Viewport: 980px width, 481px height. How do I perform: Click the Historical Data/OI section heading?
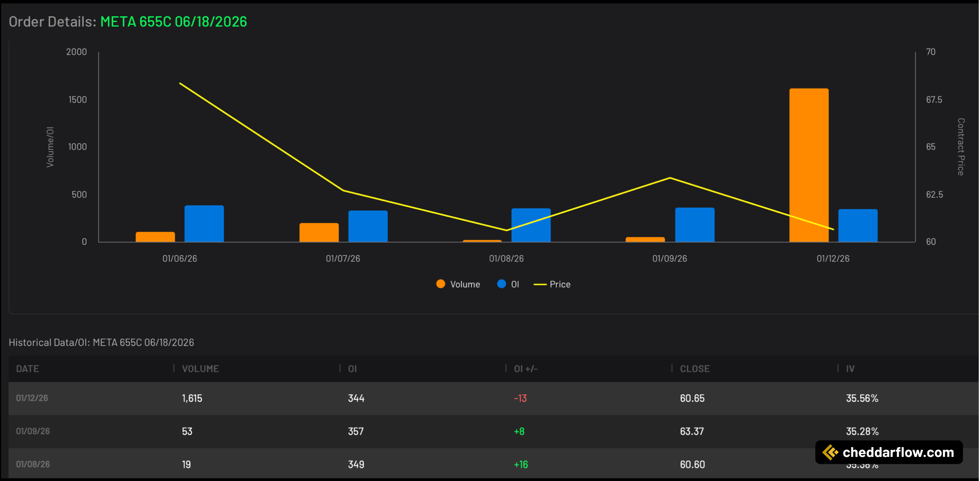coord(101,342)
